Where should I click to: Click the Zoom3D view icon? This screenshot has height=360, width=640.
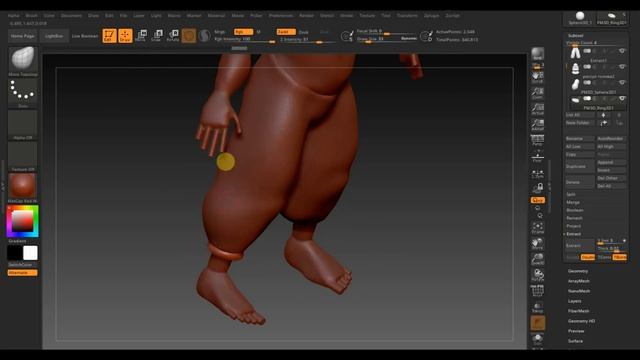[x=538, y=259]
